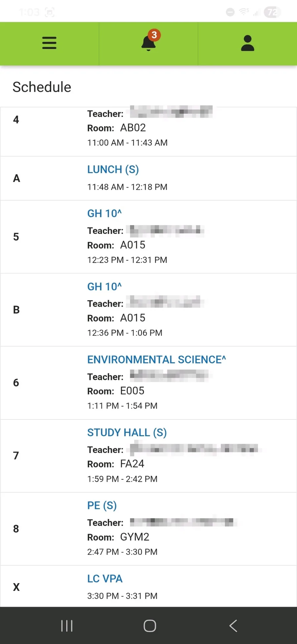Screen dimensions: 297x644
Task: Open the LUNCH (S) class link
Action: point(113,170)
